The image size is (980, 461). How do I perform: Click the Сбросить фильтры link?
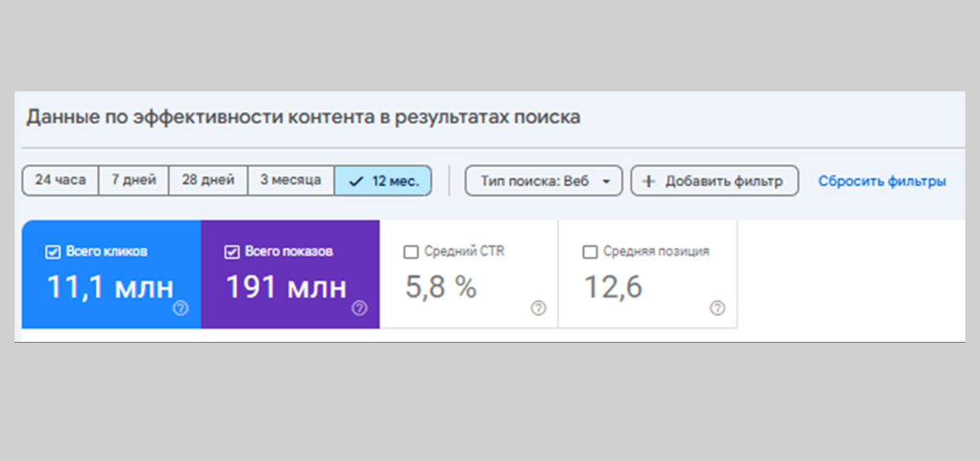click(882, 181)
